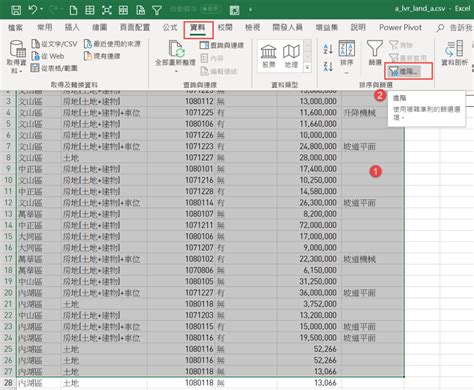Click the 土地 cell in row 8

(104, 158)
